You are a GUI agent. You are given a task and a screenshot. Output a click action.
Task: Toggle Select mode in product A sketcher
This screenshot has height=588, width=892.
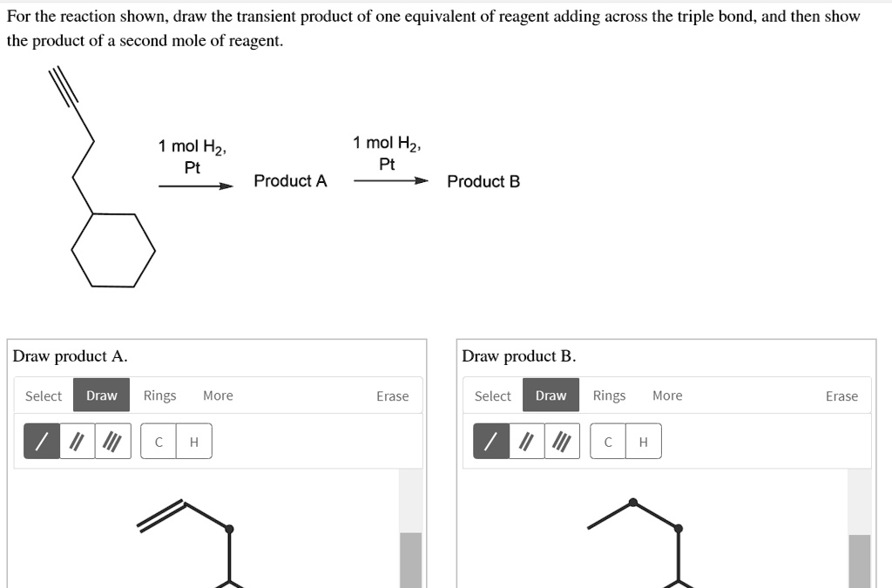(43, 395)
